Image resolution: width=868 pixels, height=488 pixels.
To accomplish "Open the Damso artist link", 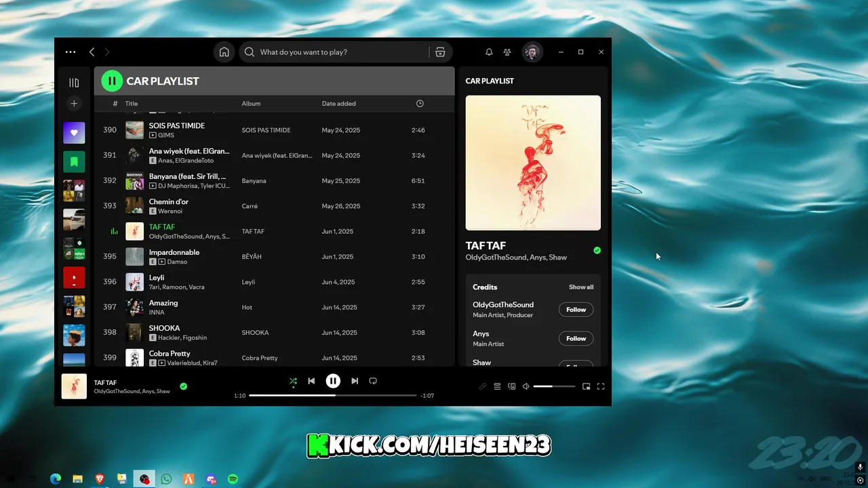I will point(177,262).
